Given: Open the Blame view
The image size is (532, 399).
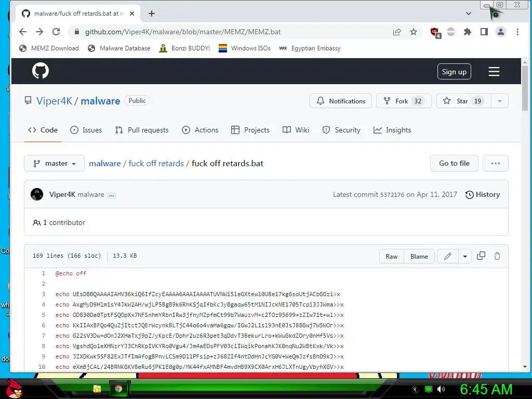Looking at the screenshot, I should tap(419, 257).
